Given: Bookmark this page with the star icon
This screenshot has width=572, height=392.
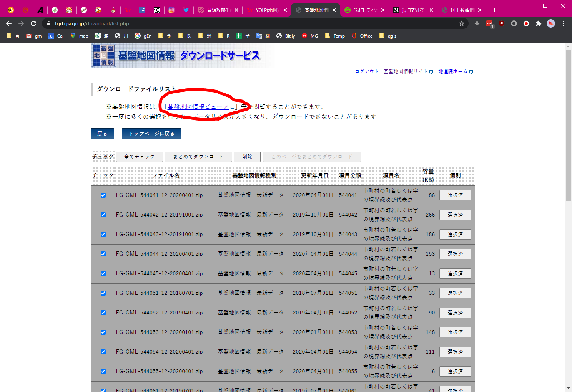Looking at the screenshot, I should [x=462, y=23].
